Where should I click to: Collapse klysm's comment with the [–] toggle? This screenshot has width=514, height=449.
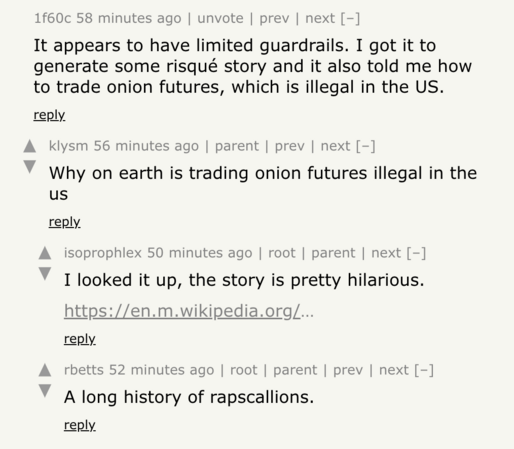pyautogui.click(x=366, y=146)
